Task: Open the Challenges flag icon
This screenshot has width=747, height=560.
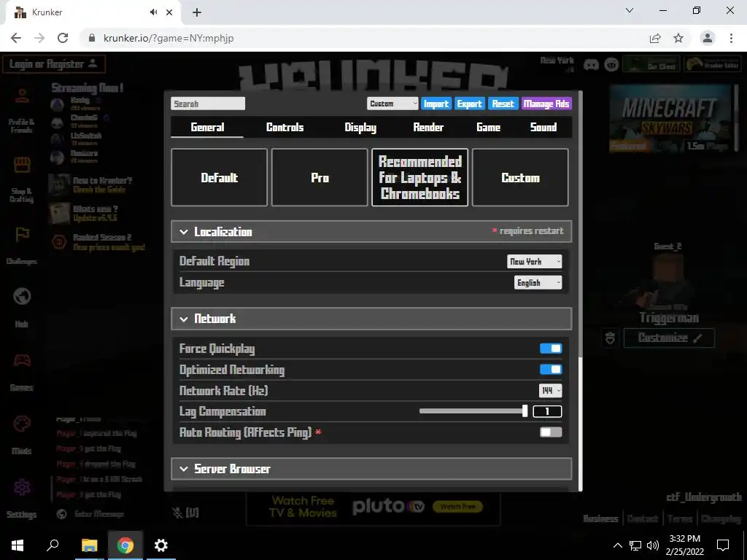Action: click(x=23, y=234)
